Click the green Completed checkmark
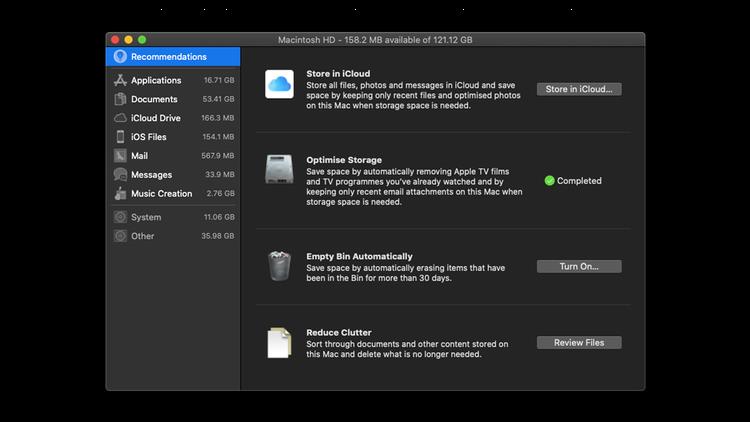 point(549,181)
